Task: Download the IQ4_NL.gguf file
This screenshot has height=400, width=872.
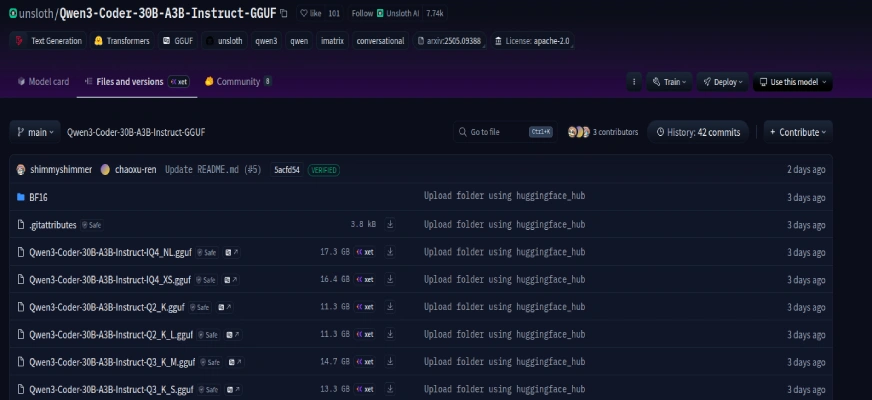Action: click(x=390, y=251)
